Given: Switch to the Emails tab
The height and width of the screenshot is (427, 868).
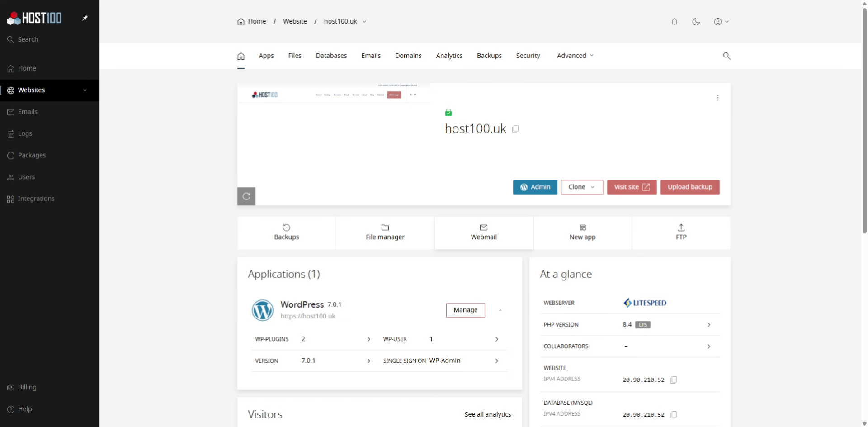Looking at the screenshot, I should point(371,56).
